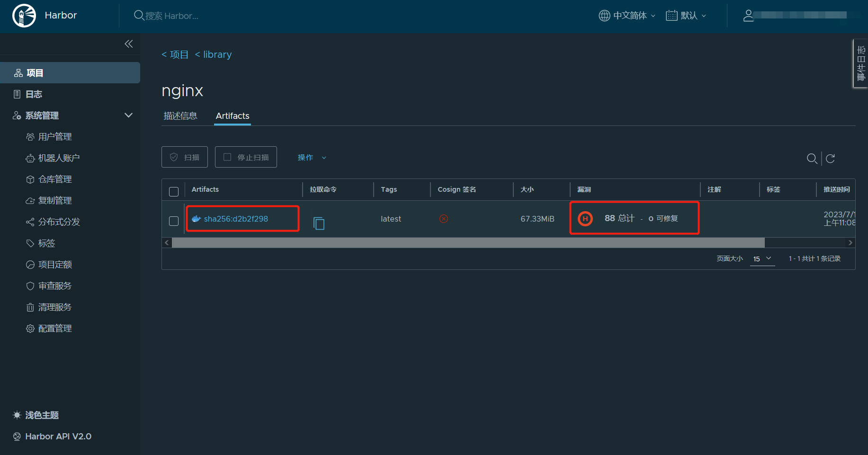This screenshot has height=455, width=868.
Task: Refresh the artifacts list
Action: [x=831, y=159]
